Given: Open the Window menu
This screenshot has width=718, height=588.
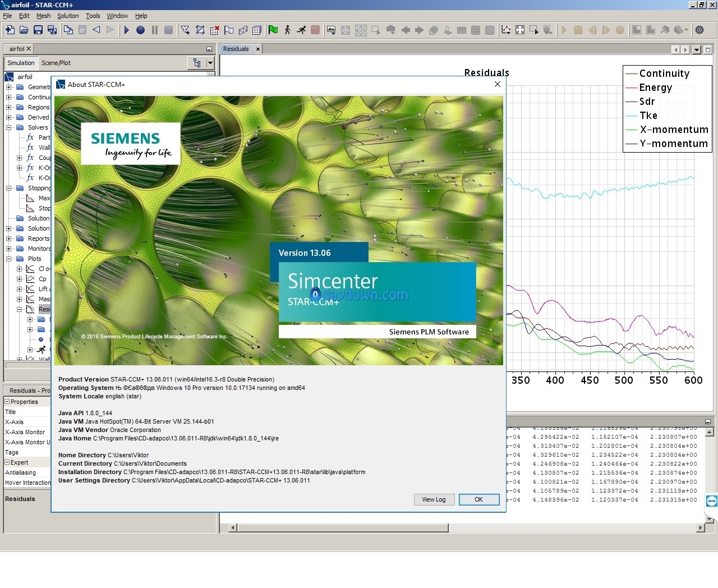Looking at the screenshot, I should click(117, 16).
